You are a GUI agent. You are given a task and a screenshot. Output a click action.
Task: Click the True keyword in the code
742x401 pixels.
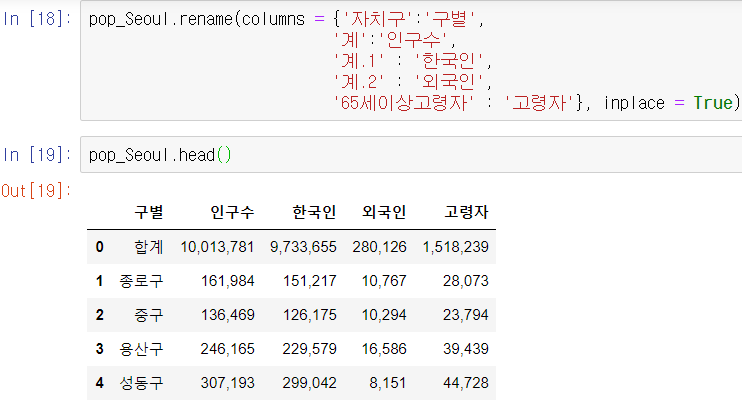pyautogui.click(x=713, y=103)
